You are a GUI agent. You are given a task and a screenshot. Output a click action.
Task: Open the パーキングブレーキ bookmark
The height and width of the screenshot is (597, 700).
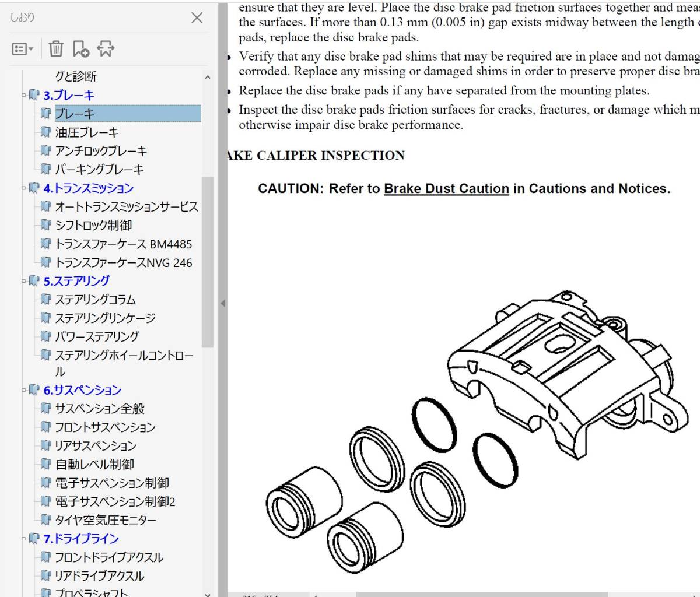[99, 170]
